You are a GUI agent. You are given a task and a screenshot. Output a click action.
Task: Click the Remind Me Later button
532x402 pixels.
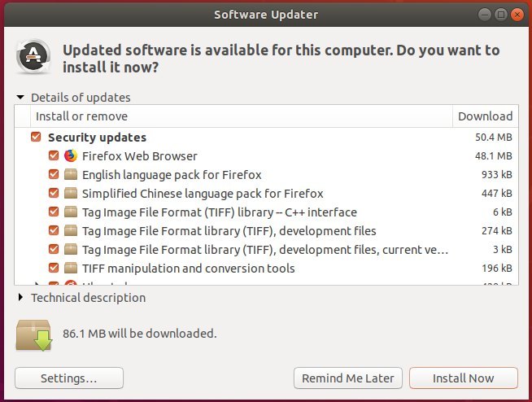pos(348,378)
